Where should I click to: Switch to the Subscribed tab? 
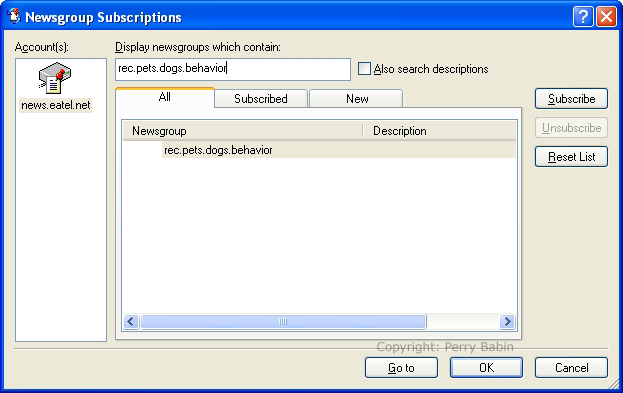point(261,99)
